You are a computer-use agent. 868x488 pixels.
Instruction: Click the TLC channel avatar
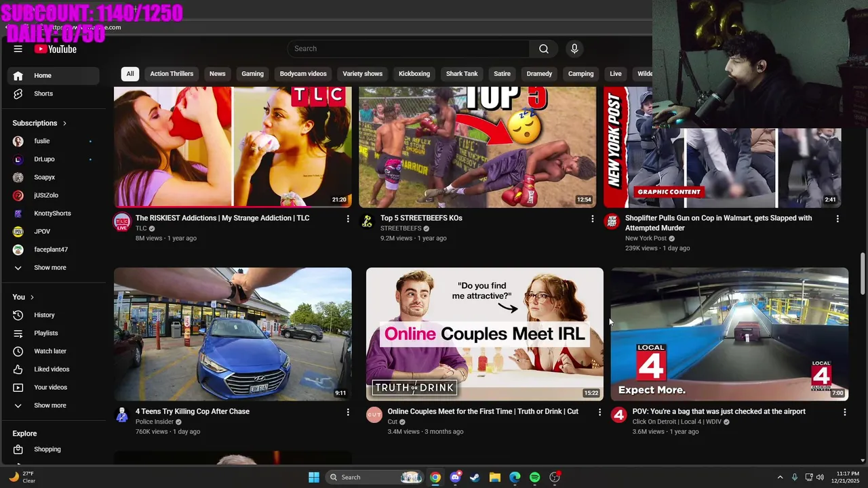tap(122, 222)
